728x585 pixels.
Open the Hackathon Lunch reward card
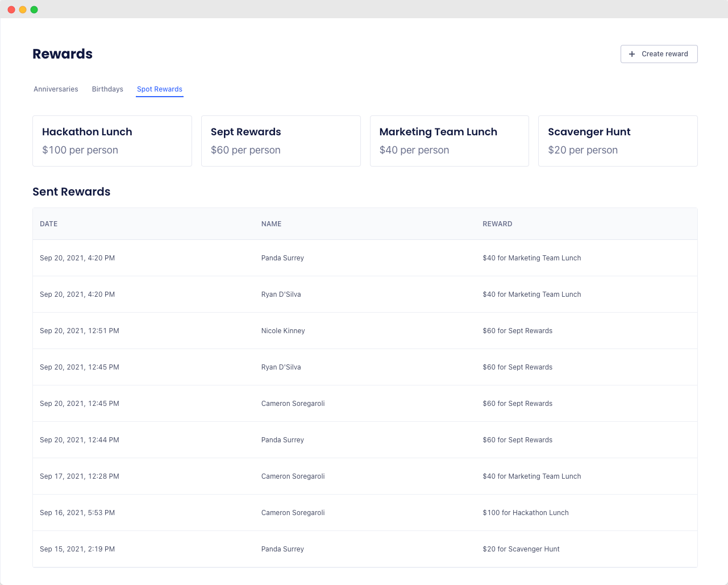pyautogui.click(x=112, y=141)
